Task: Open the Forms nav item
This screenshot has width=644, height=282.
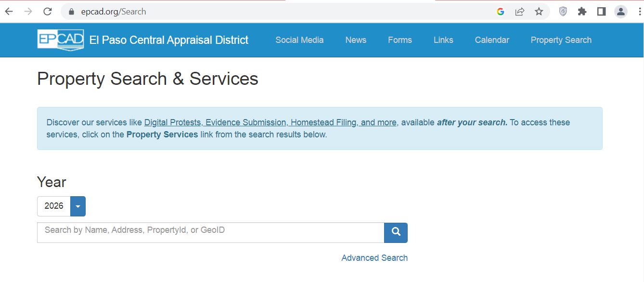Action: click(400, 40)
